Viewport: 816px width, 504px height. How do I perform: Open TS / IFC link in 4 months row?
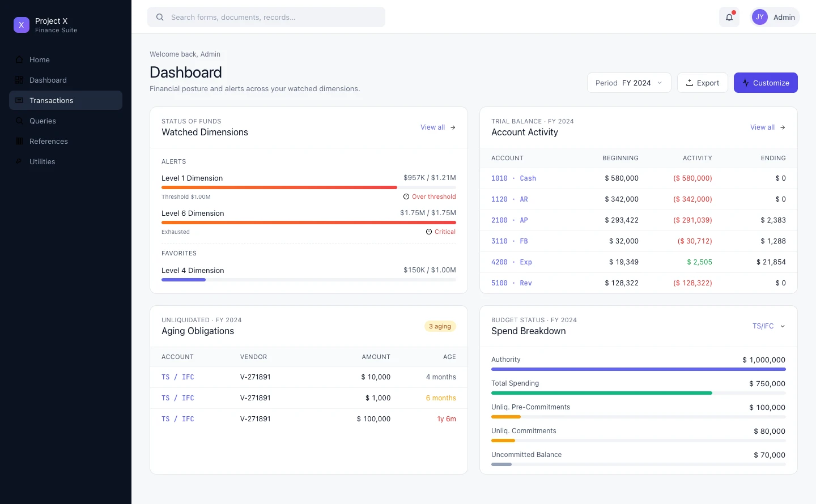click(178, 377)
